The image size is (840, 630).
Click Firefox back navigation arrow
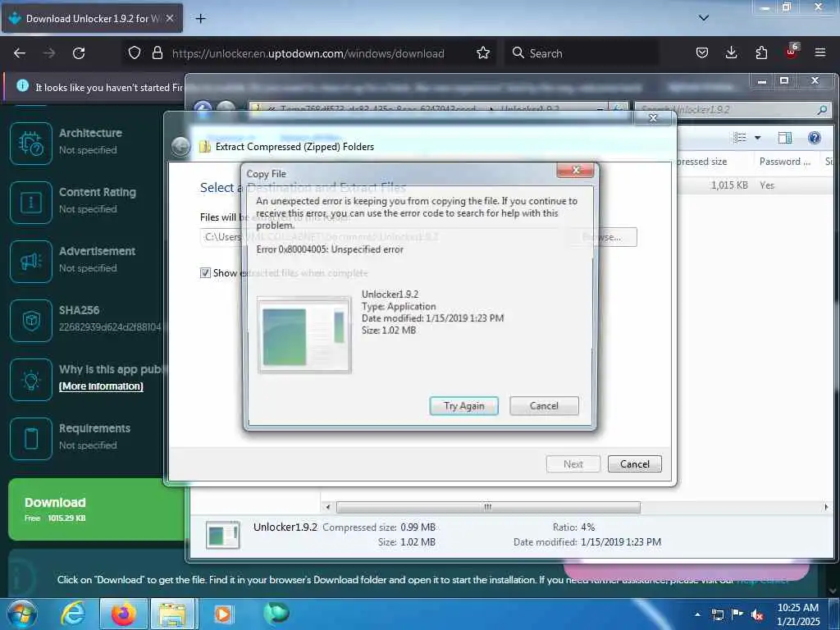(x=20, y=53)
